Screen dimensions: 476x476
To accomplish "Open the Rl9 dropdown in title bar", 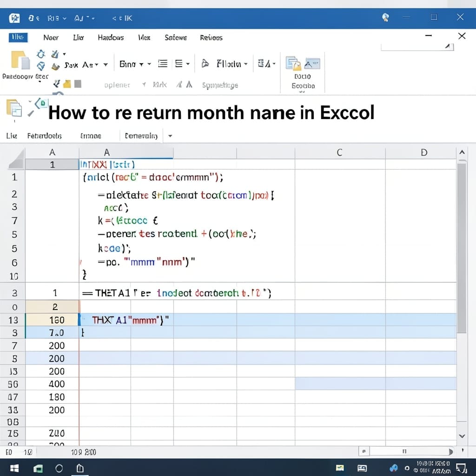I will tap(64, 19).
